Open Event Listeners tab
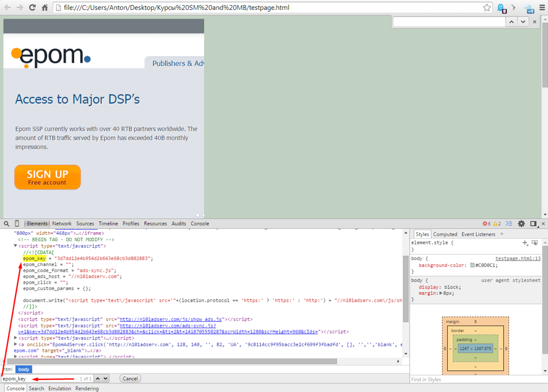This screenshot has height=392, width=548. [478, 234]
